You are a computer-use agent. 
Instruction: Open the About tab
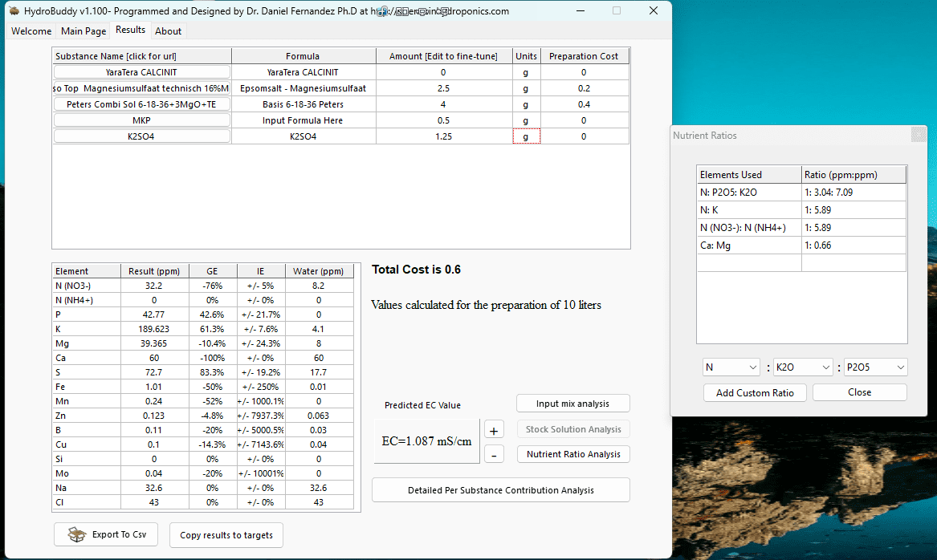click(168, 31)
